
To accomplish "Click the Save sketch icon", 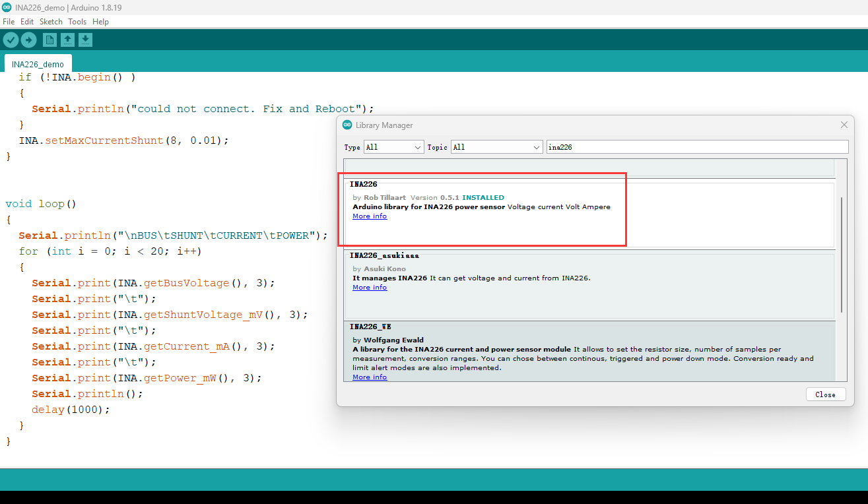I will click(85, 40).
